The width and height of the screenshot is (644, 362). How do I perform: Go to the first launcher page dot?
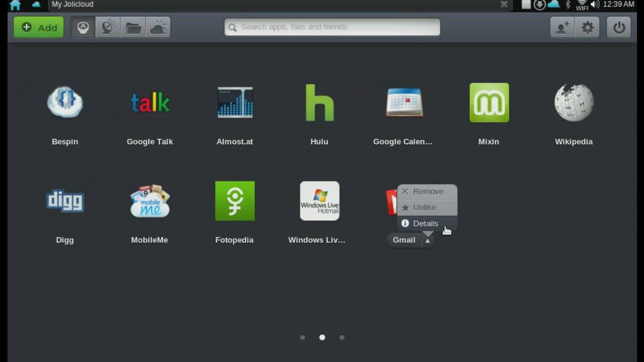302,337
